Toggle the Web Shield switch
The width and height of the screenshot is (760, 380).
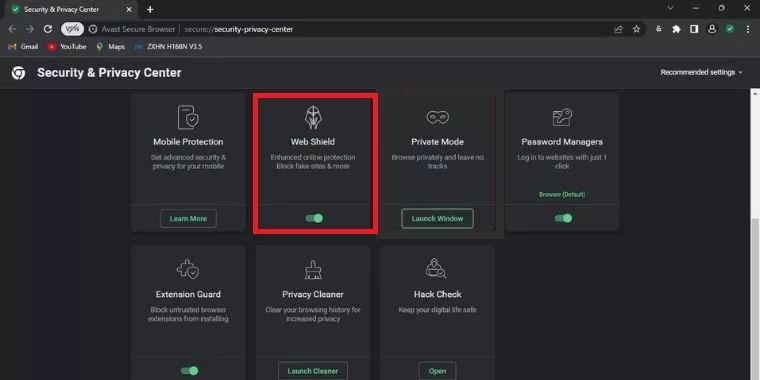pos(314,218)
